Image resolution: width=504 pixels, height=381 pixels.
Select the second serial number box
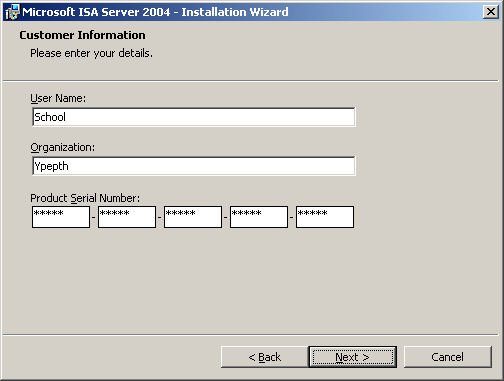pos(127,217)
